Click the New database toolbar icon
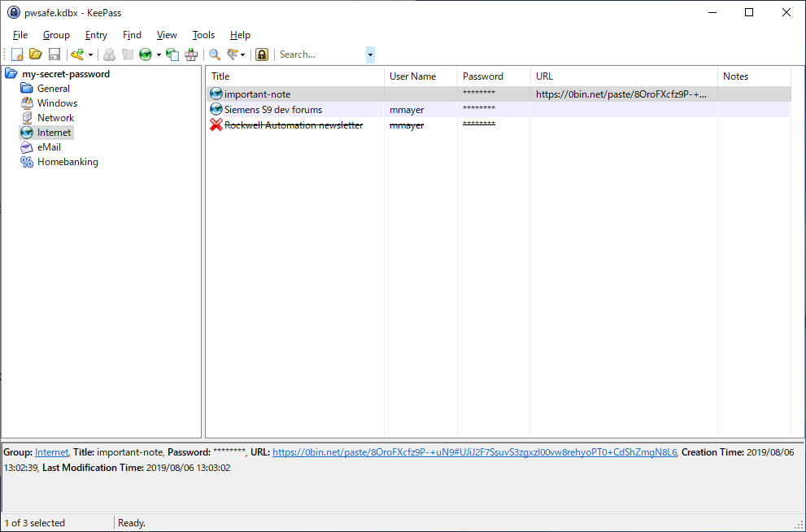This screenshot has width=806, height=532. (17, 55)
